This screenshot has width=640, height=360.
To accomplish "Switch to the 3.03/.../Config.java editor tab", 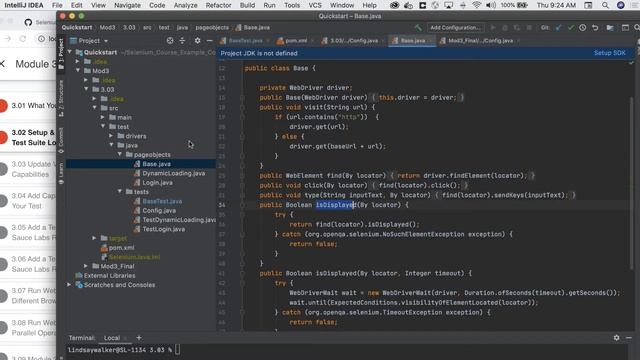I will coord(352,41).
